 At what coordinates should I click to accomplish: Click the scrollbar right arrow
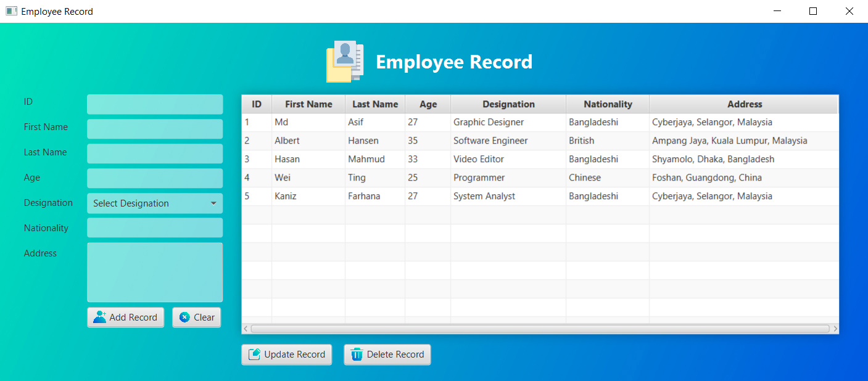(835, 329)
